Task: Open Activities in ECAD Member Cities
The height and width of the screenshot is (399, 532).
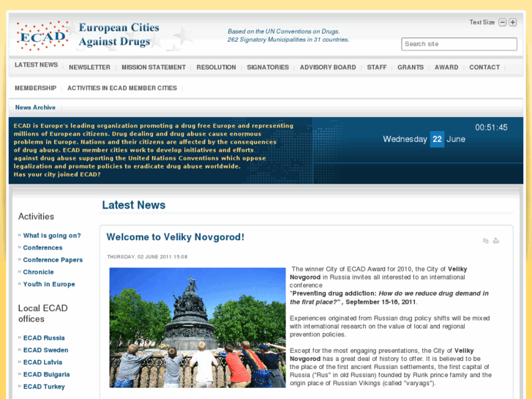Action: pyautogui.click(x=122, y=88)
